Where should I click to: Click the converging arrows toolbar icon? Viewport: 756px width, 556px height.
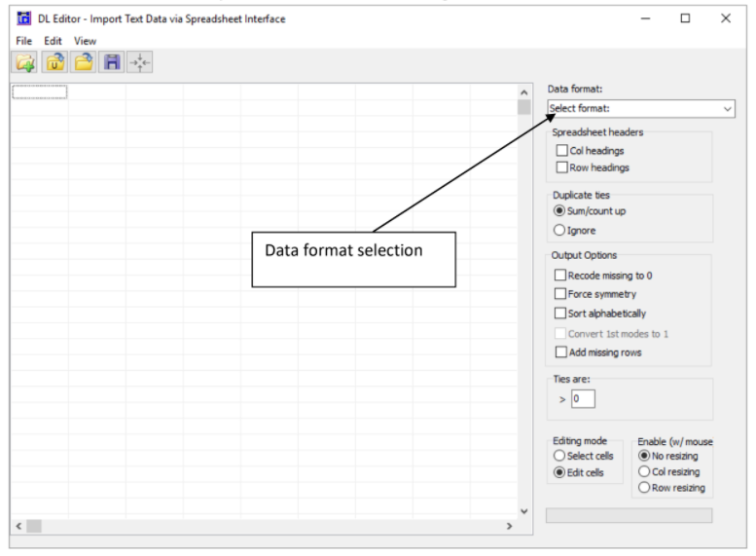(140, 62)
